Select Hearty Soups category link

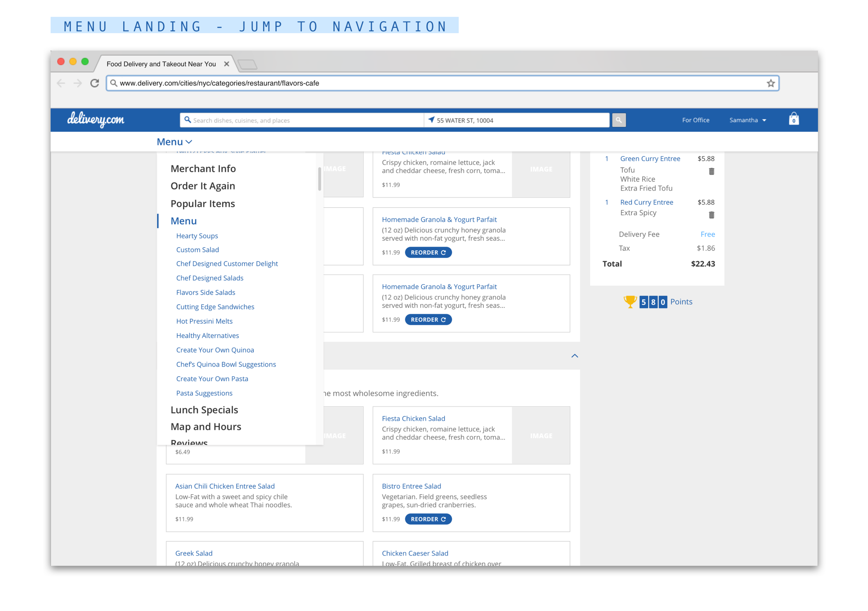[197, 236]
